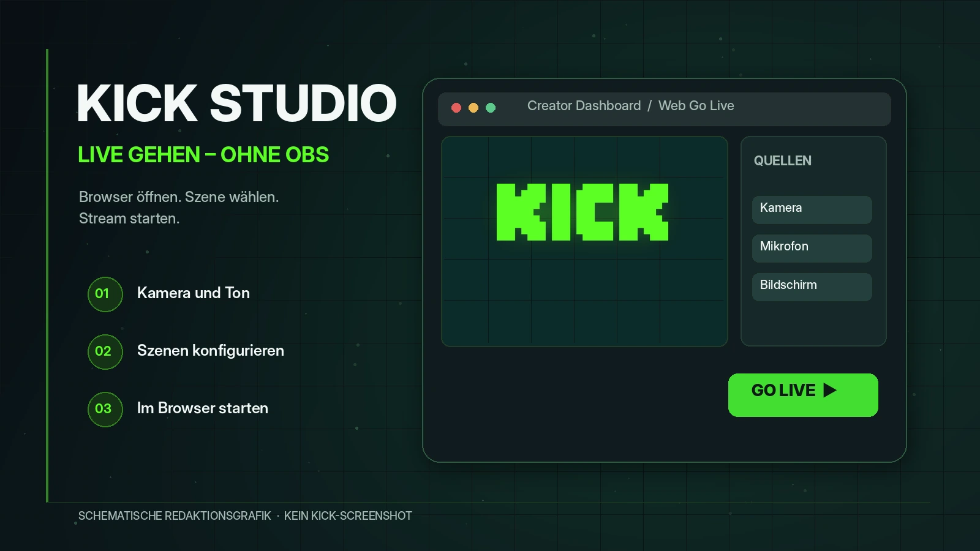Click the text Kamera und Ton

(194, 293)
